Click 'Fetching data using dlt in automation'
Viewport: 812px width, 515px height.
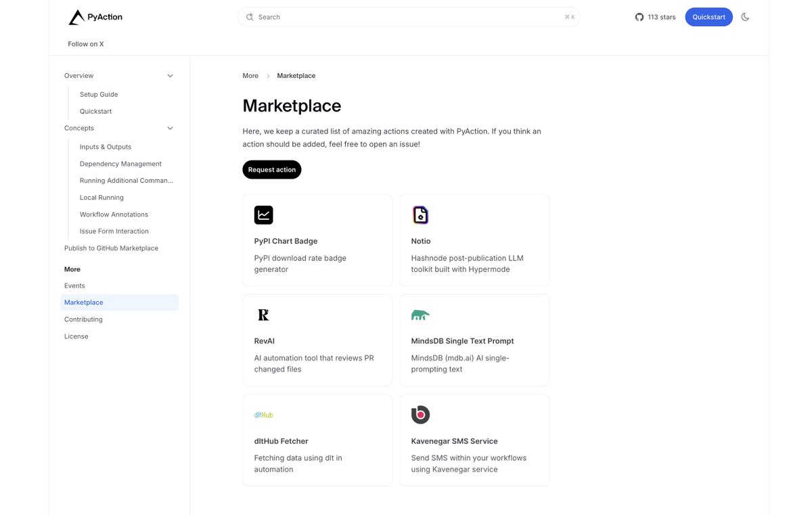tap(298, 464)
